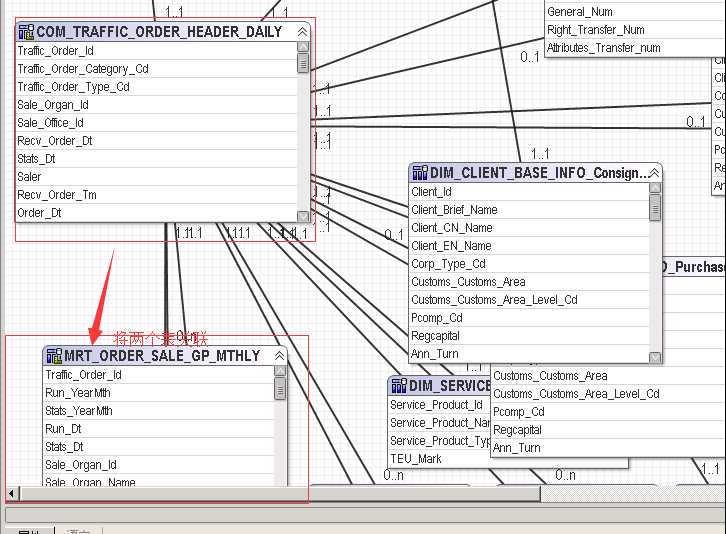
Task: Select Order_Dt field
Action: 156,213
